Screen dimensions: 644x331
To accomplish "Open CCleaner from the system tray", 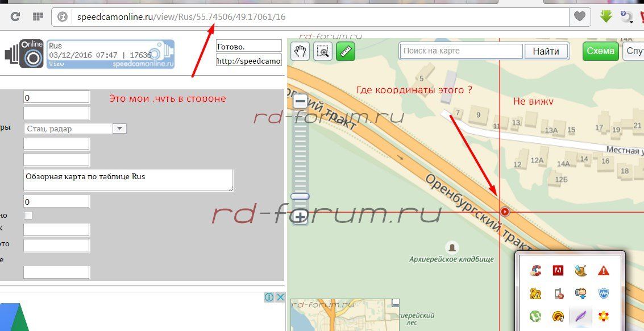I will pyautogui.click(x=535, y=271).
